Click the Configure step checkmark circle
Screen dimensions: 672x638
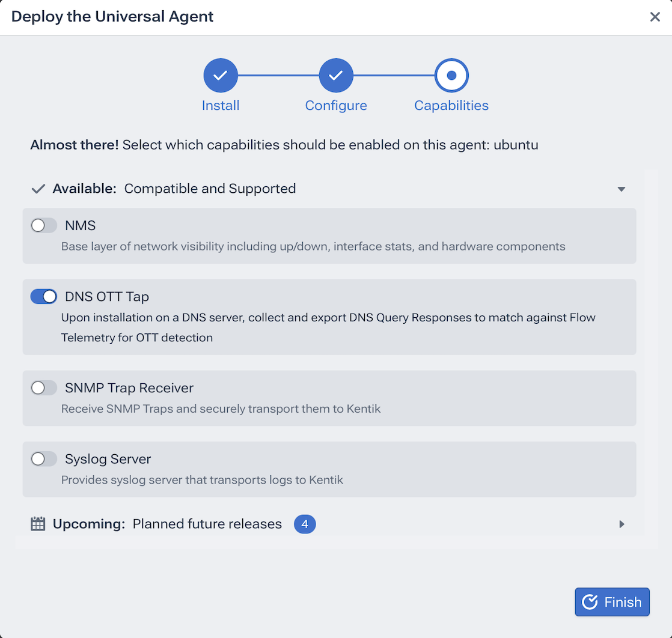click(x=336, y=76)
